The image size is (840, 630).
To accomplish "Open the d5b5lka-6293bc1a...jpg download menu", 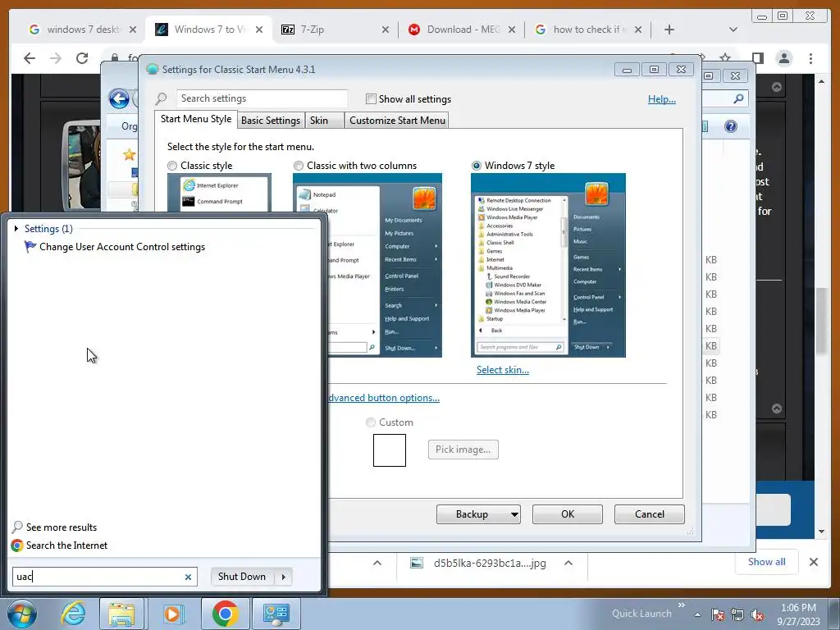I will [568, 563].
